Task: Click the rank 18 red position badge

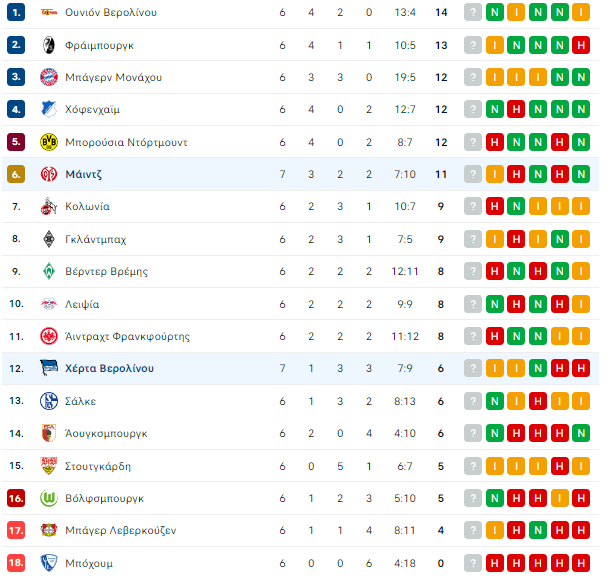Action: click(x=16, y=563)
